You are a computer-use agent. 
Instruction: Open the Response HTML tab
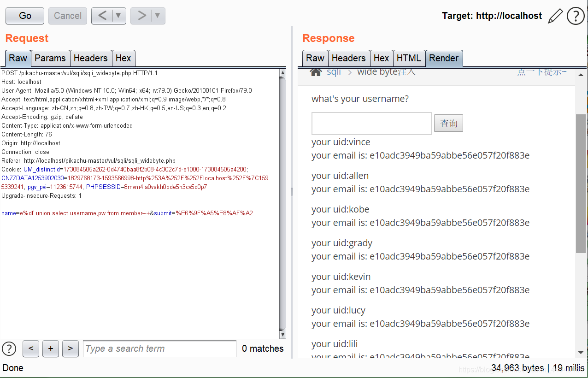pos(409,58)
